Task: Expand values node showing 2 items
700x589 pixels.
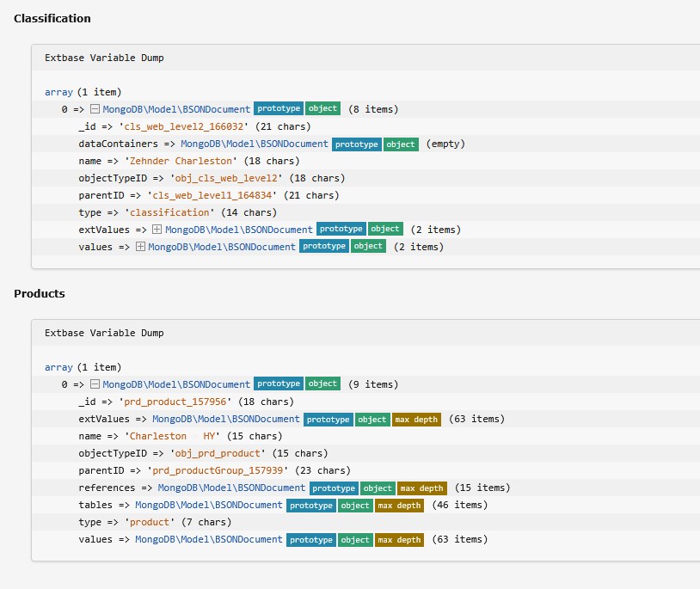Action: click(140, 247)
